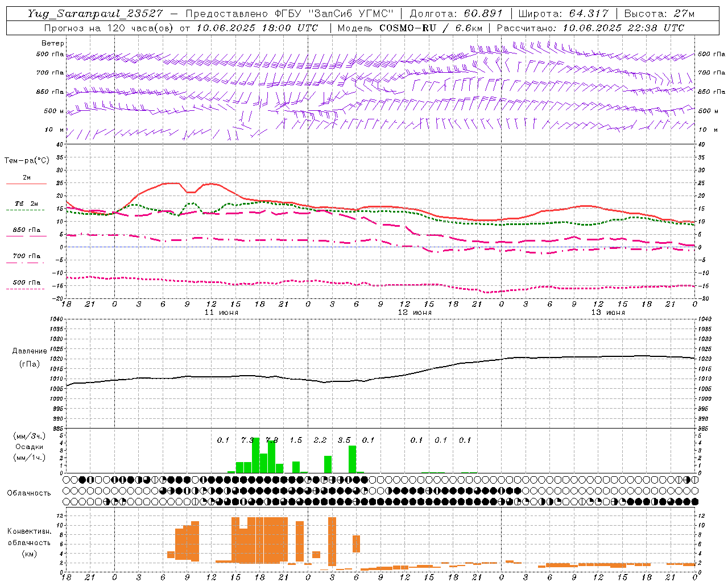Click the solid red line sample under 2м legend

(26, 184)
